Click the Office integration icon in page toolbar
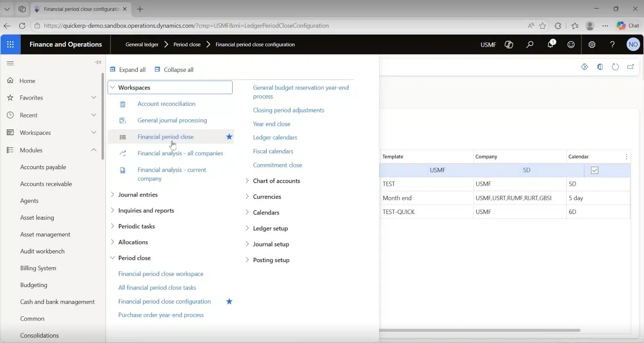Viewport: 644px width, 343px height. [600, 67]
